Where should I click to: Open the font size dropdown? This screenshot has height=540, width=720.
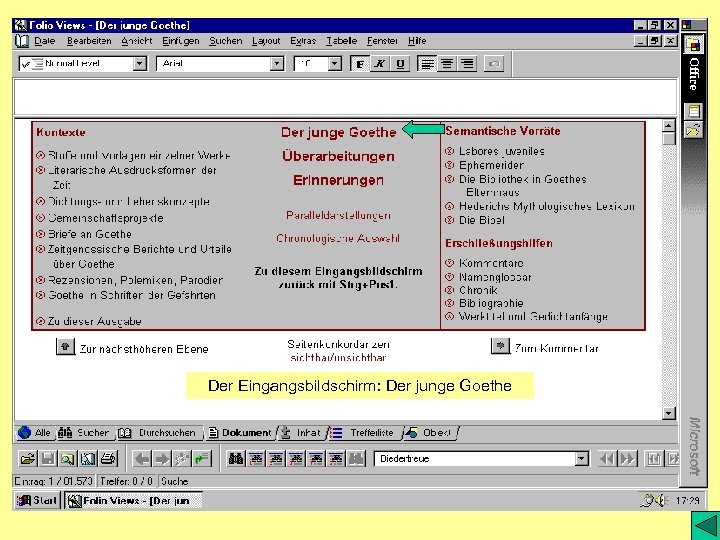click(x=335, y=63)
